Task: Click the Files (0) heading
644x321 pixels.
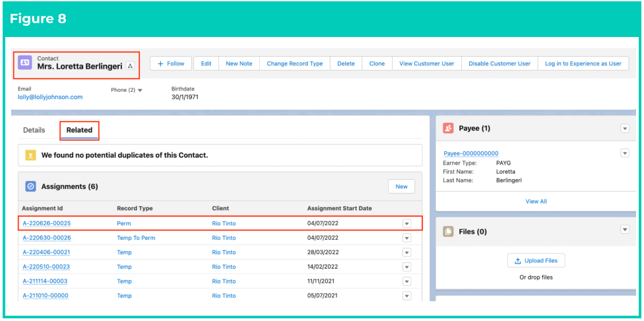Action: 472,231
